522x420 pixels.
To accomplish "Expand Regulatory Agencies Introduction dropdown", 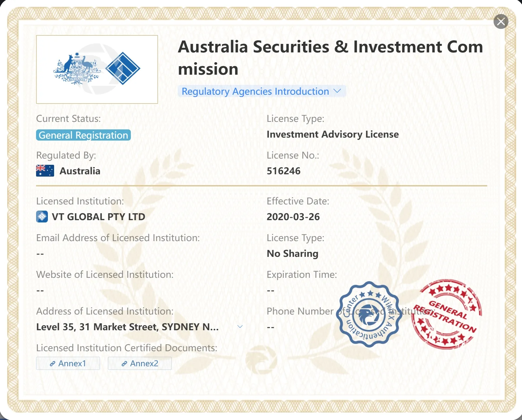I will click(x=262, y=91).
